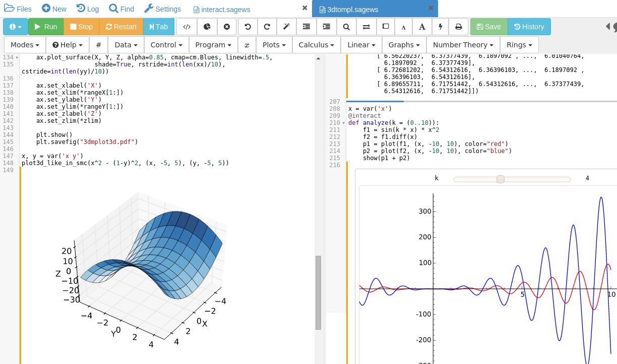Decrease indent of selected text

(306, 27)
